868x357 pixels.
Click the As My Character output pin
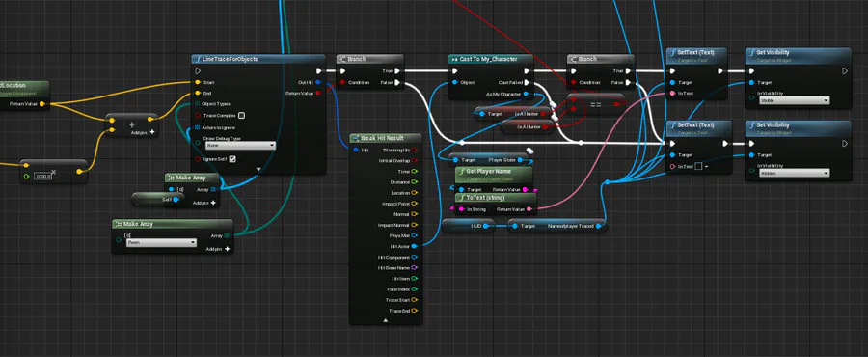click(x=526, y=94)
